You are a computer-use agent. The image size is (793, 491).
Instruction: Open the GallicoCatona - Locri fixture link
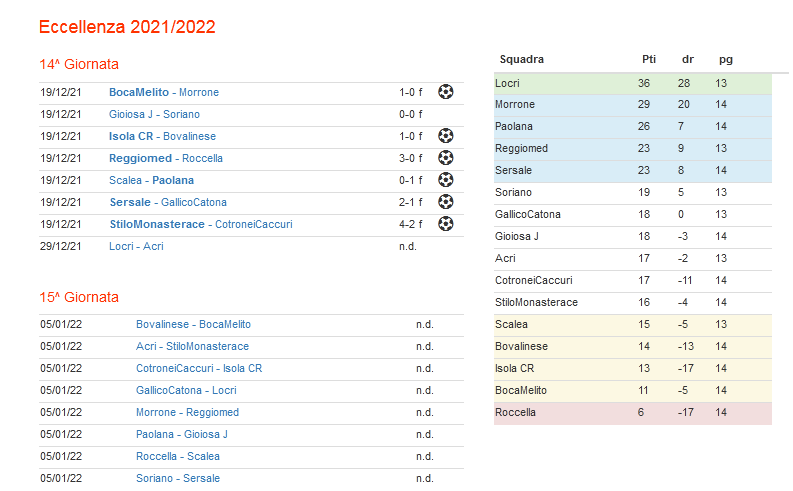point(186,390)
